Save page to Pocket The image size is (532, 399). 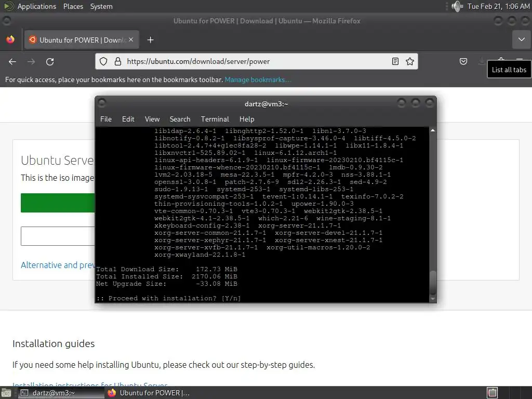tap(463, 61)
